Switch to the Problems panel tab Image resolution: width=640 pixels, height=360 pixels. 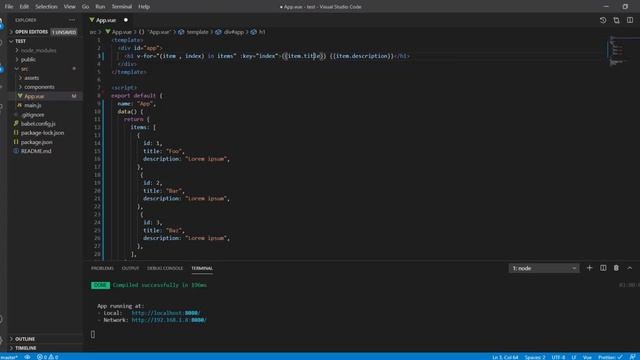pyautogui.click(x=102, y=268)
